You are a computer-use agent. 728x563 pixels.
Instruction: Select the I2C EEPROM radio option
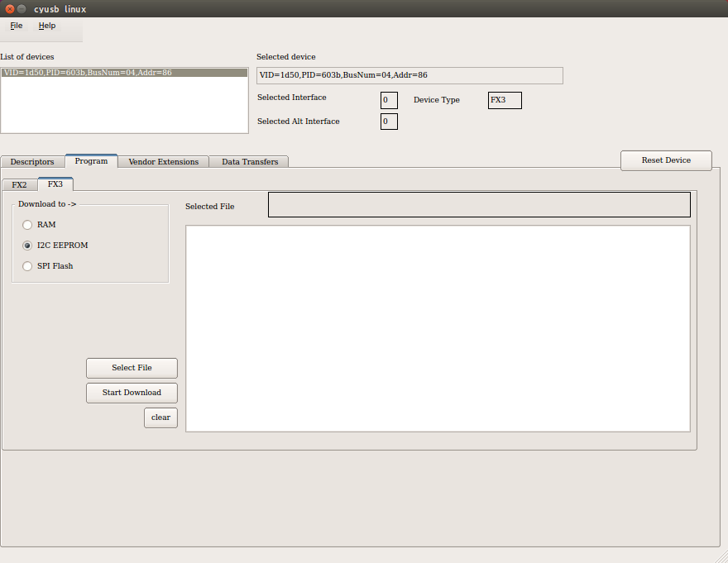coord(28,246)
